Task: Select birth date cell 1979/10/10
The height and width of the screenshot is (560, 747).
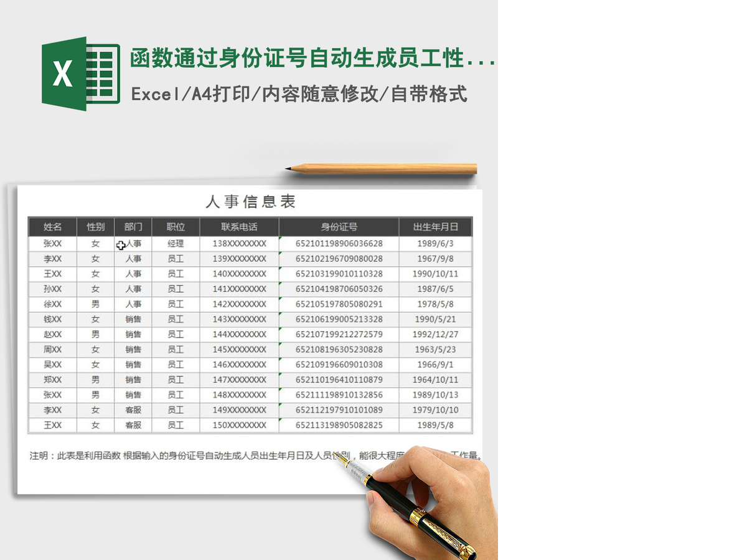Action: pyautogui.click(x=436, y=410)
